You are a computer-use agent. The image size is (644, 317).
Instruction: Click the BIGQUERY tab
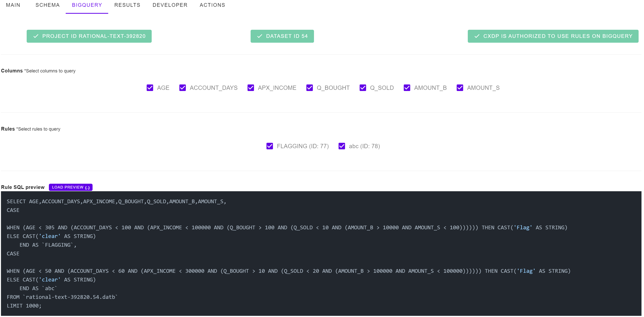[87, 5]
